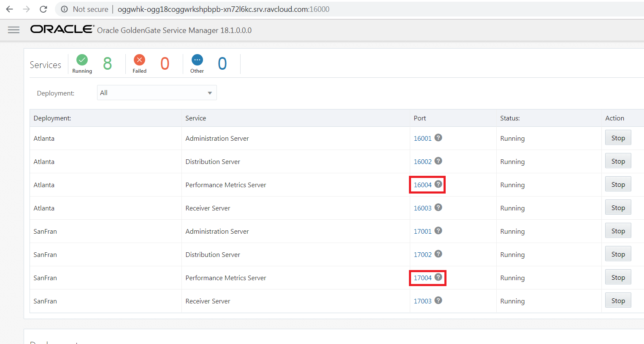Screen dimensions: 644x344
Task: Click the Oracle logo in the header
Action: click(x=62, y=29)
